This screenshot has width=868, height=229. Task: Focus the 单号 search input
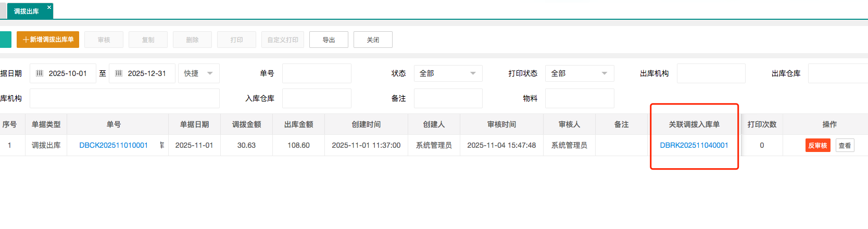317,73
